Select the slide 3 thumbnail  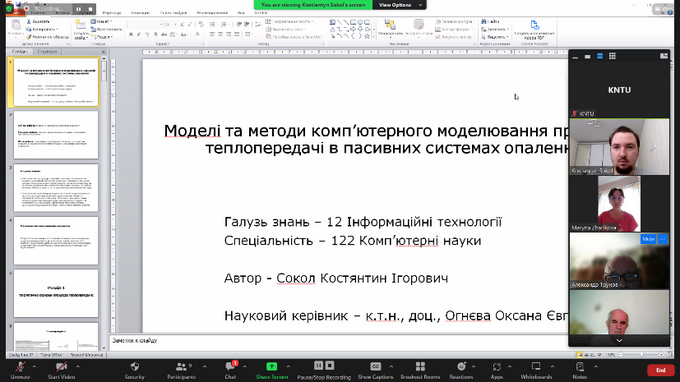click(x=56, y=188)
